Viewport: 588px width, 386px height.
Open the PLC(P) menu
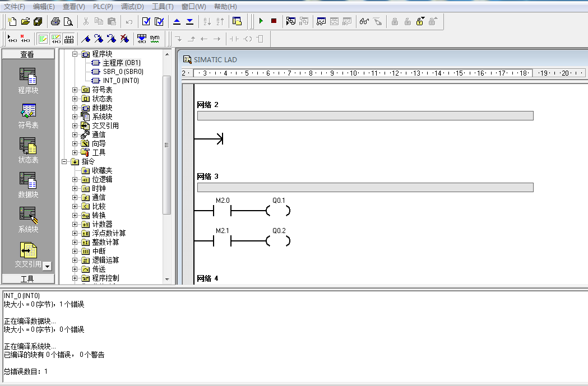pyautogui.click(x=103, y=7)
